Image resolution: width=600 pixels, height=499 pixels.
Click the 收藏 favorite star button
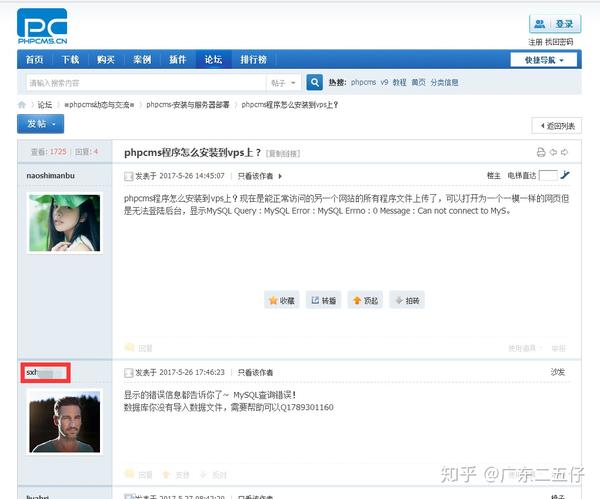point(282,300)
